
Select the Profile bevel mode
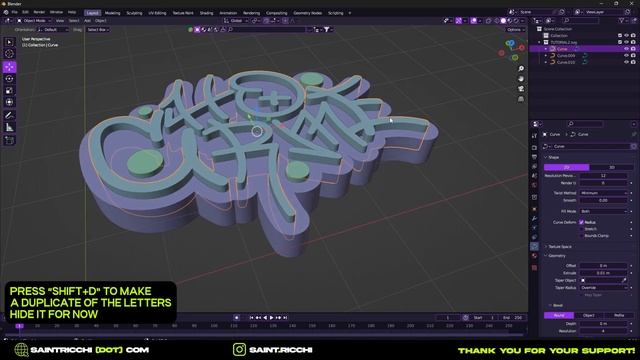[619, 315]
